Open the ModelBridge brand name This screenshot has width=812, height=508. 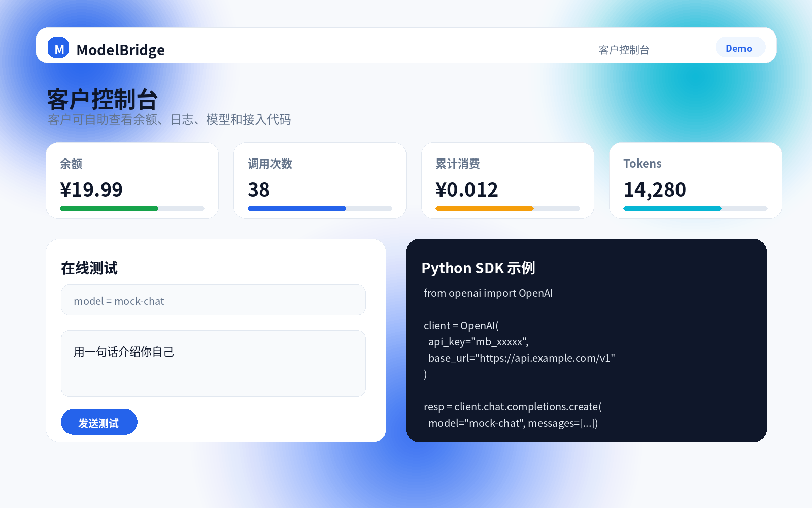click(121, 50)
